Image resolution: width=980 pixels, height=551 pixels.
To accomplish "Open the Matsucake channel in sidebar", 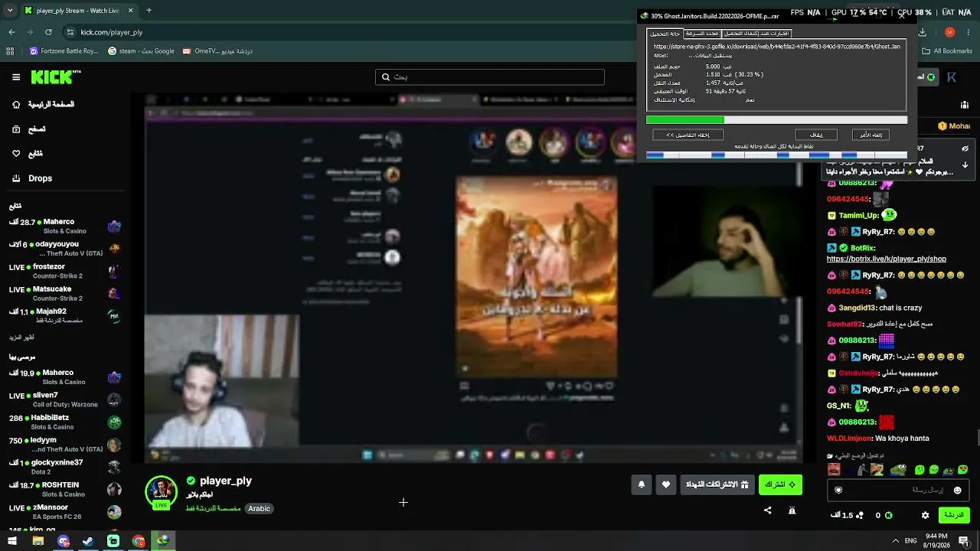I will pyautogui.click(x=65, y=293).
